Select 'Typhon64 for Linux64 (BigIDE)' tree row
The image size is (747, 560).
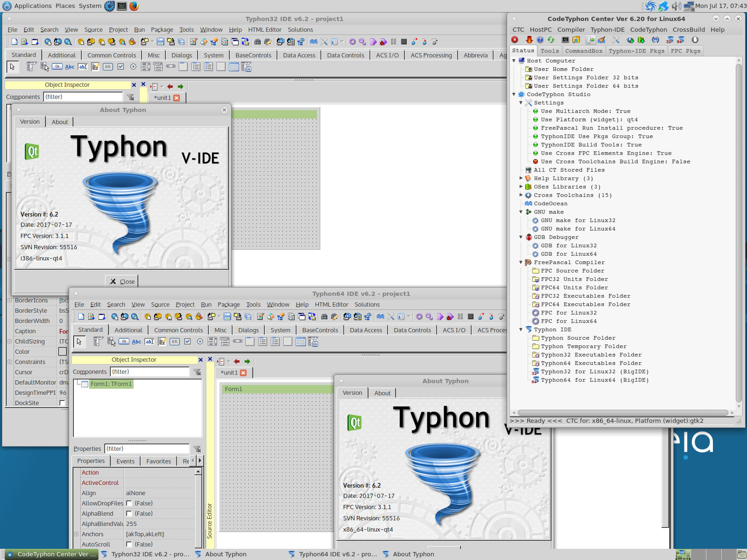(594, 380)
